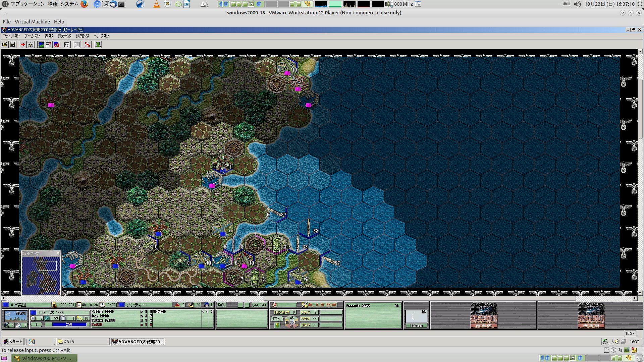Open the ヘルプ(H) menu
The image size is (644, 362).
101,36
